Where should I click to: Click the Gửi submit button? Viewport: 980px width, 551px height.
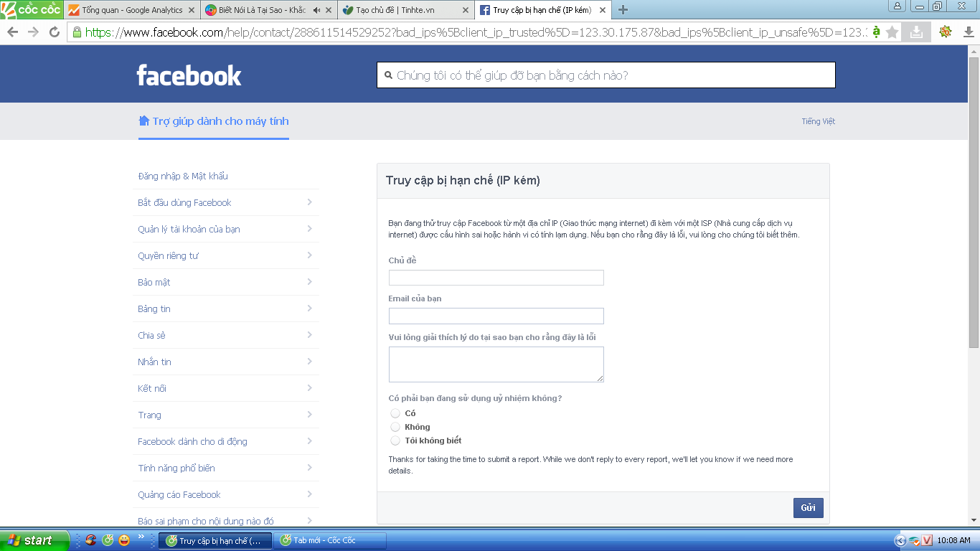[809, 508]
